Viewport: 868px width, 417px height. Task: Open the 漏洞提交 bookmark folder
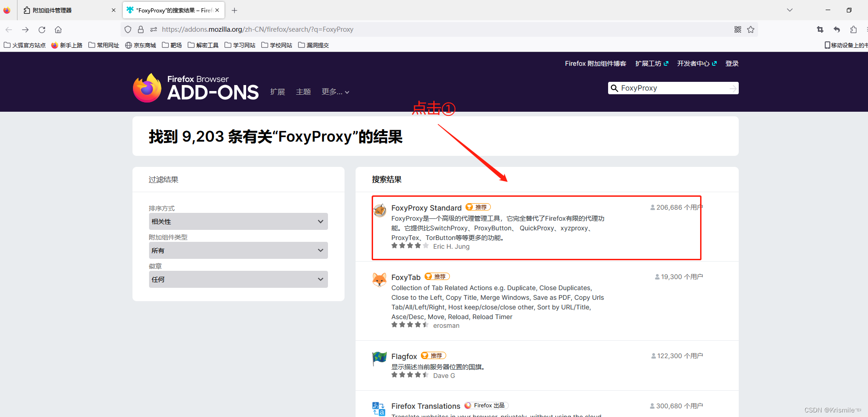(x=314, y=45)
